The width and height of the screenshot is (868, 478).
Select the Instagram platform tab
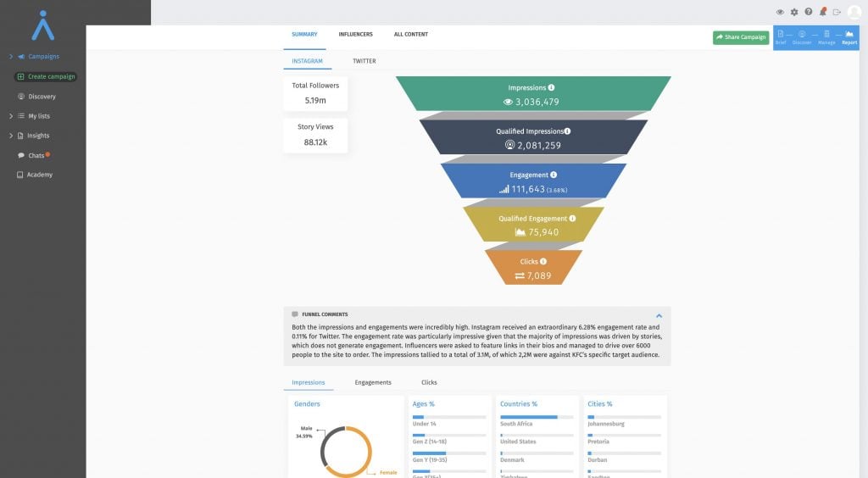pos(307,61)
